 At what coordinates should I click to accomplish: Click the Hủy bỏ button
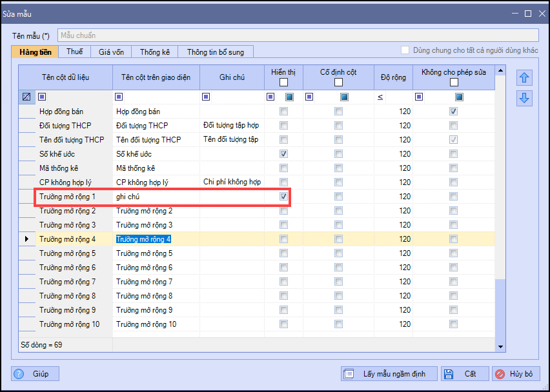515,374
